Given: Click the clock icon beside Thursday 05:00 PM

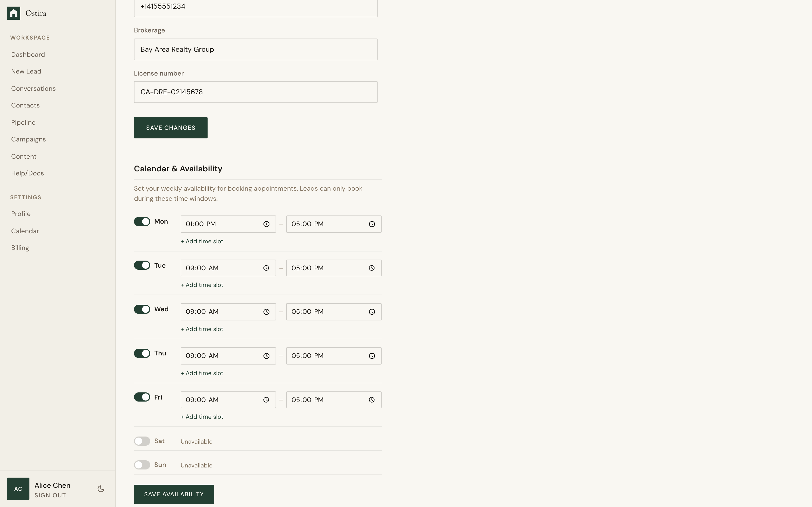Looking at the screenshot, I should tap(372, 356).
